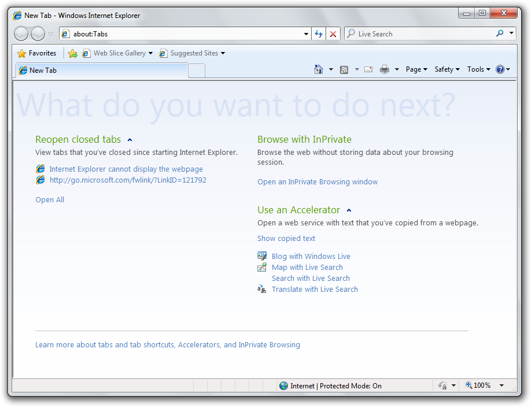Open the Favorites center button
This screenshot has height=408, width=532.
[36, 53]
